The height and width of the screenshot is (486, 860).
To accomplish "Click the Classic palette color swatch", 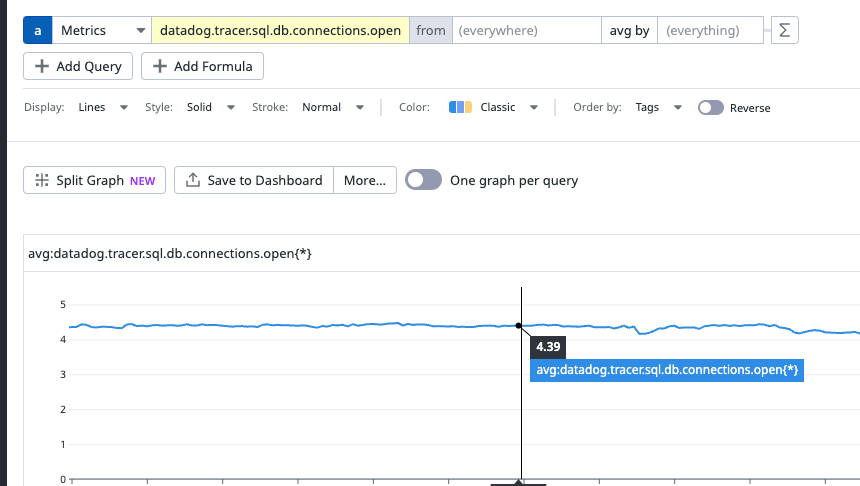I will pyautogui.click(x=460, y=107).
